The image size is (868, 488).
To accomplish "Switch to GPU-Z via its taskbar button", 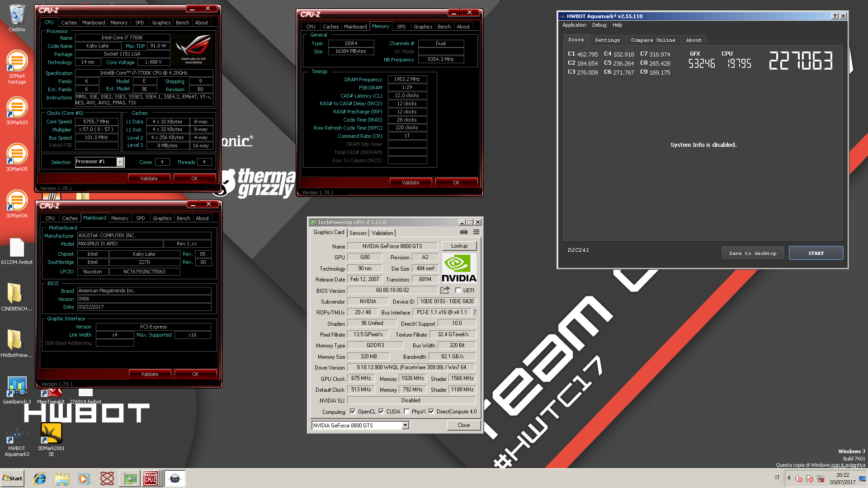I will click(130, 479).
